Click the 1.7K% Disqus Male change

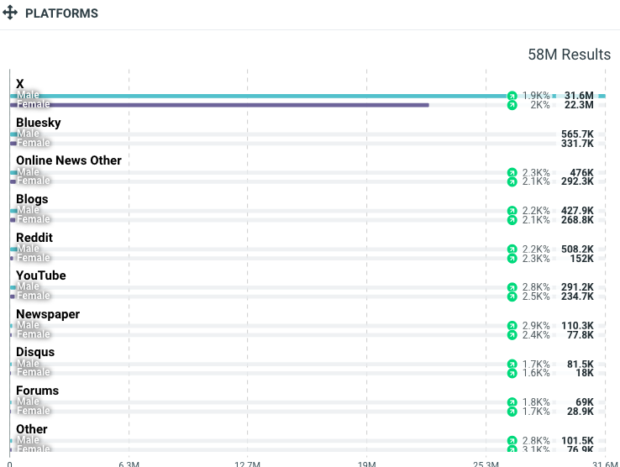pos(536,364)
